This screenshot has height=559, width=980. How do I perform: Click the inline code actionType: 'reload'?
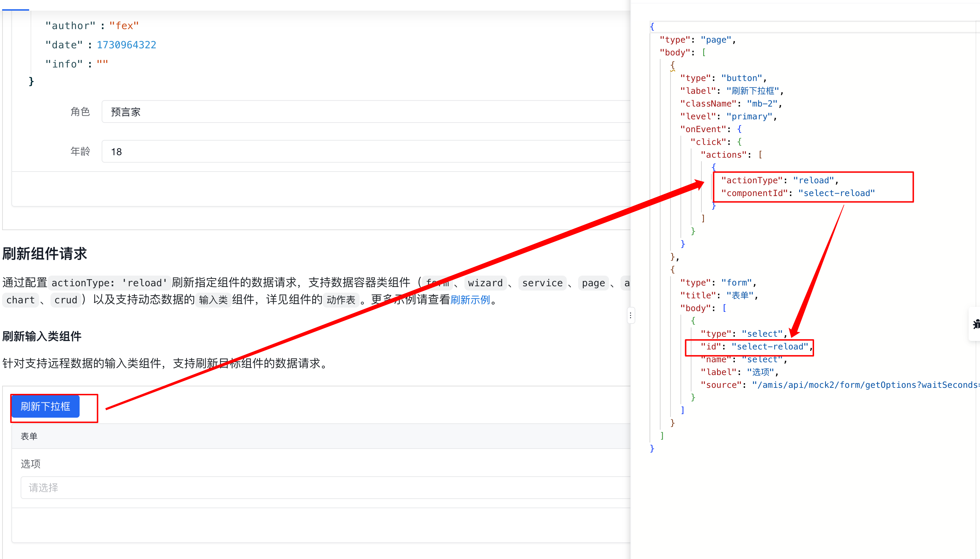click(x=109, y=283)
